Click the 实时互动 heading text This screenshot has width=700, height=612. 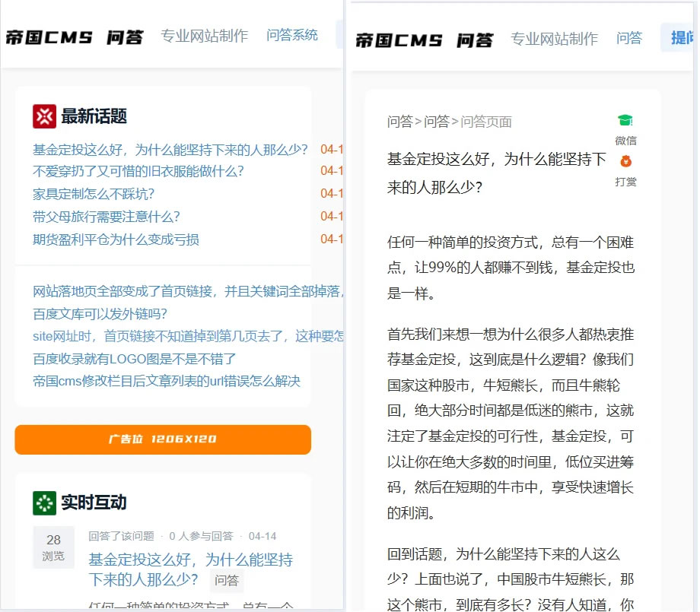point(94,503)
